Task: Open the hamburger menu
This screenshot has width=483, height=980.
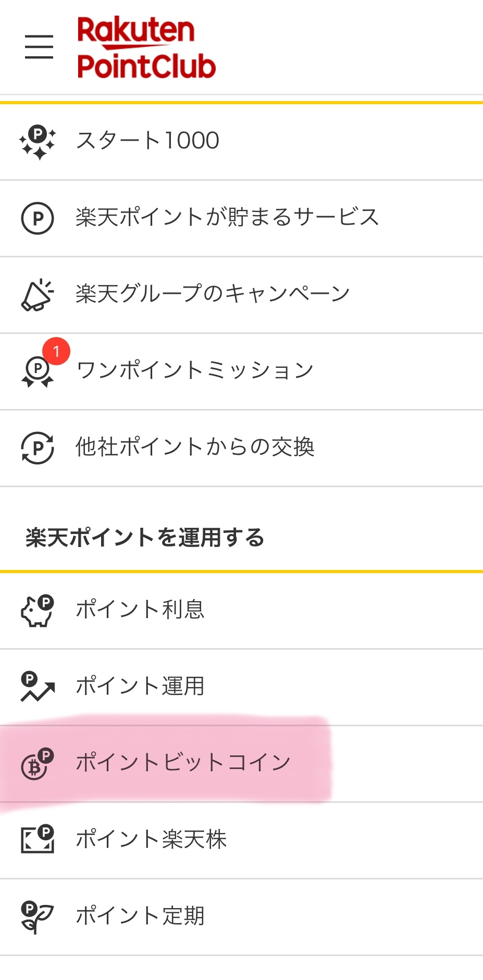Action: click(x=39, y=47)
